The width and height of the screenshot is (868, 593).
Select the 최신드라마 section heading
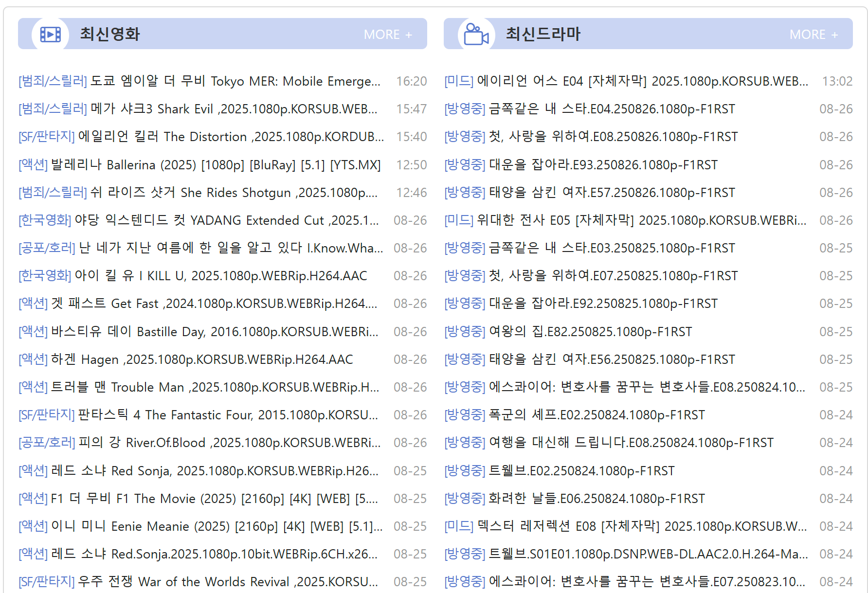click(x=543, y=34)
